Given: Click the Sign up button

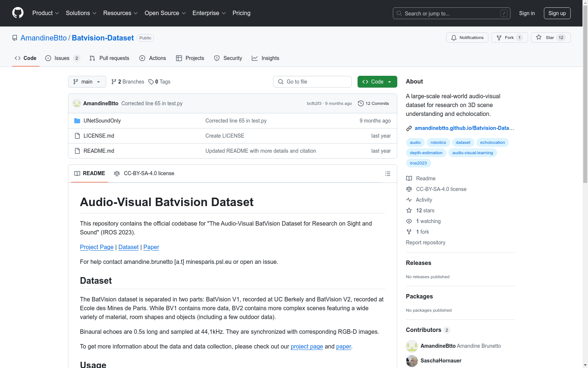Looking at the screenshot, I should pyautogui.click(x=557, y=13).
